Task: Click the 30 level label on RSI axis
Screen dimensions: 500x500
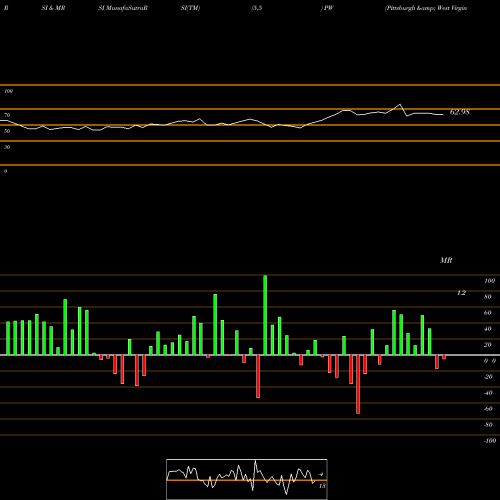Action: click(x=7, y=147)
